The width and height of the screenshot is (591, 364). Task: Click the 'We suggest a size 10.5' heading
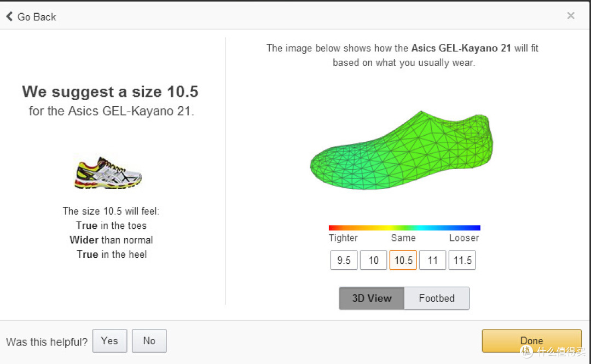click(x=110, y=91)
